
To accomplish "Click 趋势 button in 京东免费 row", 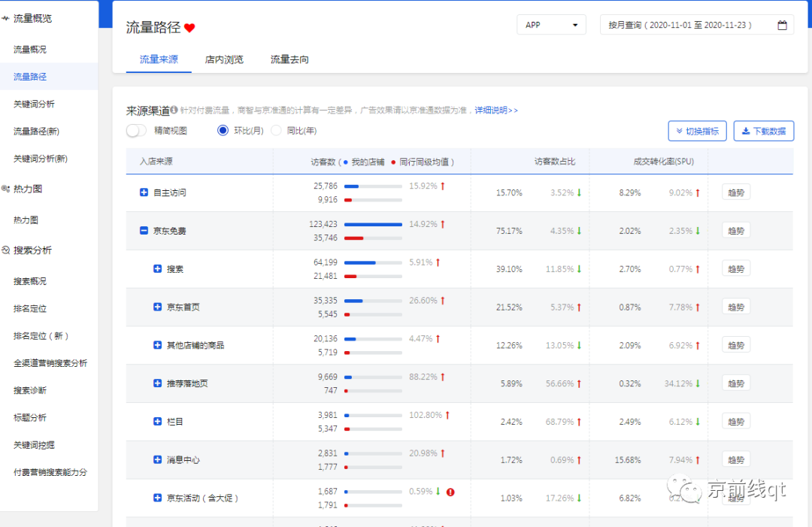I will (x=736, y=230).
